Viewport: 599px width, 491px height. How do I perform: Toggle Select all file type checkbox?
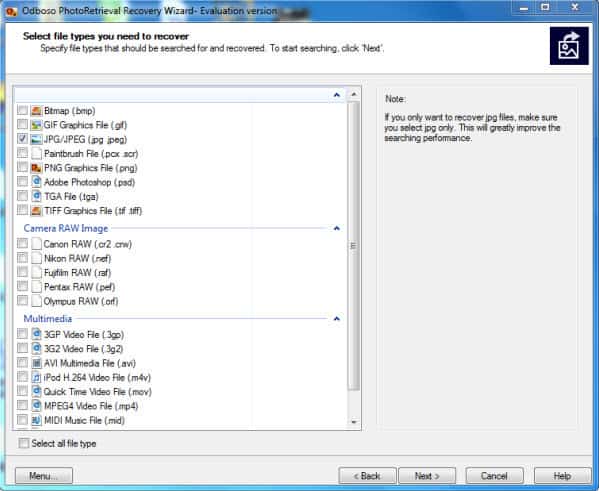[x=24, y=443]
